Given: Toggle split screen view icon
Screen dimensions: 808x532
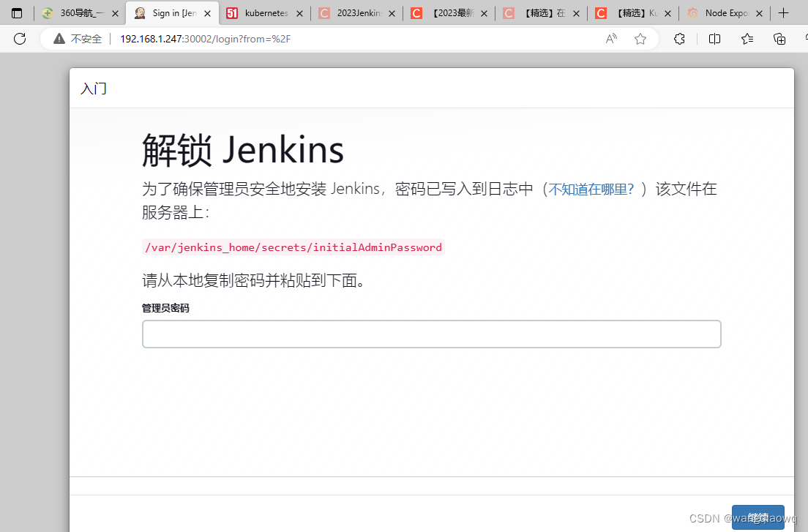Looking at the screenshot, I should tap(714, 39).
